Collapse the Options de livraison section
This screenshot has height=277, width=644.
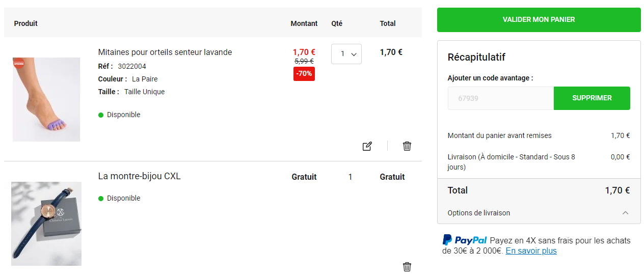626,213
